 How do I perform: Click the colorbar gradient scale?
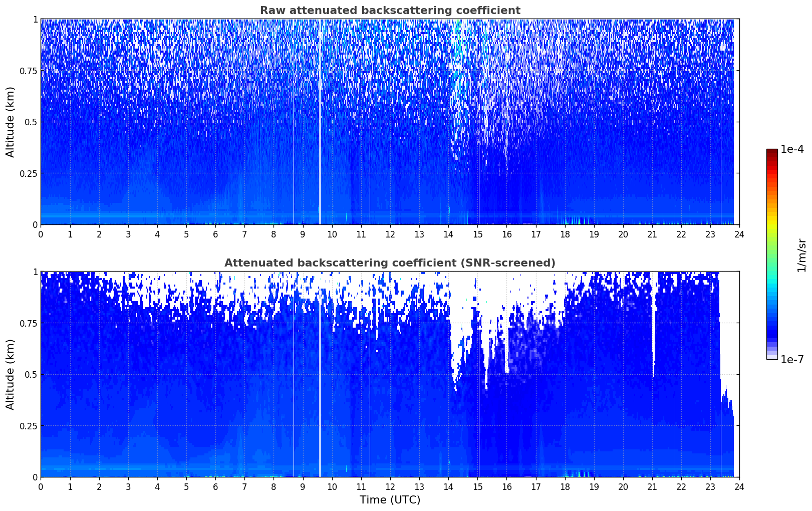click(x=772, y=254)
